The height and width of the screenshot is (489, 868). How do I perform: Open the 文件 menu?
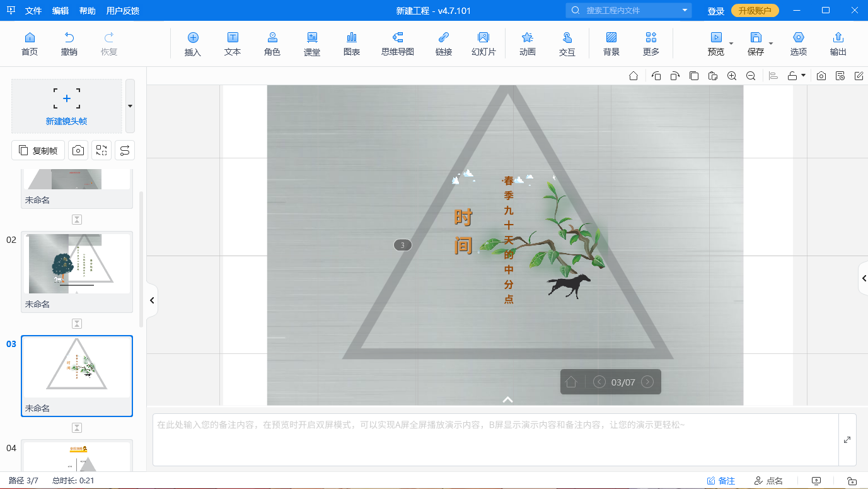(33, 11)
